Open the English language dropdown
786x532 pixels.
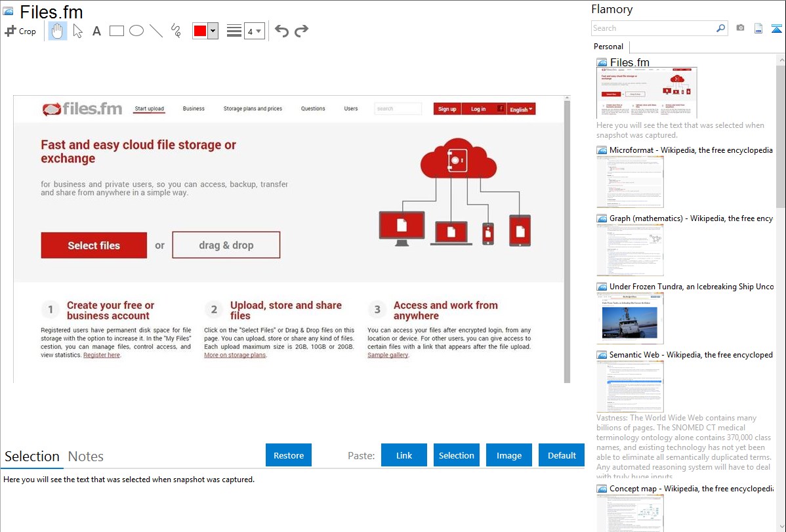point(521,110)
